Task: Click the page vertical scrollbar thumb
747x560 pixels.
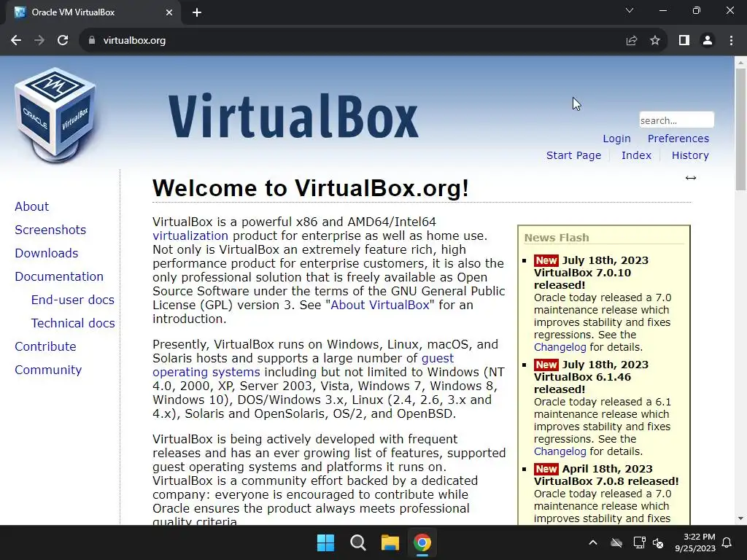Action: pyautogui.click(x=740, y=130)
